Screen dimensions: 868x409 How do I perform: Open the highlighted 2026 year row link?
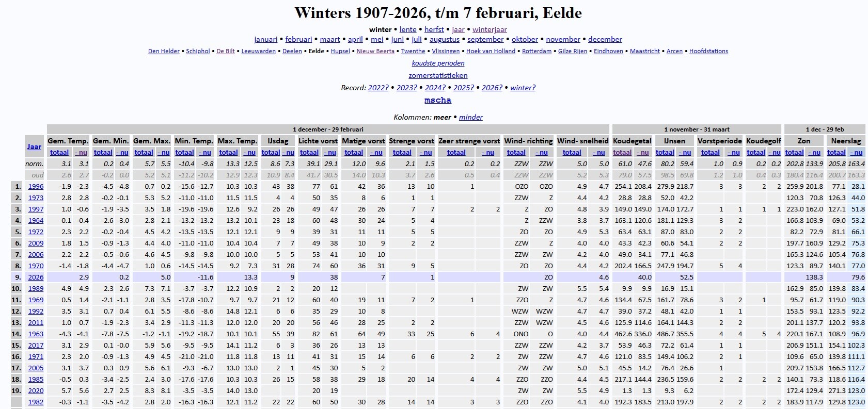pyautogui.click(x=36, y=277)
